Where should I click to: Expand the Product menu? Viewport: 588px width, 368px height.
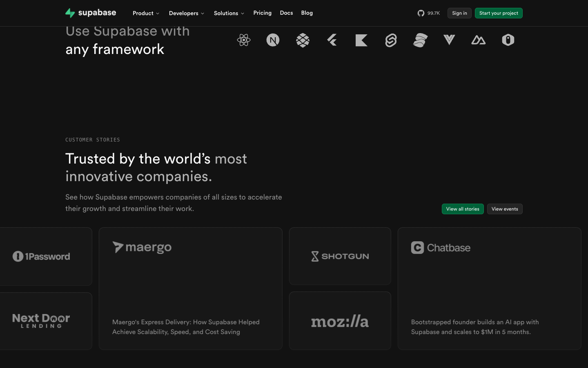click(x=146, y=13)
